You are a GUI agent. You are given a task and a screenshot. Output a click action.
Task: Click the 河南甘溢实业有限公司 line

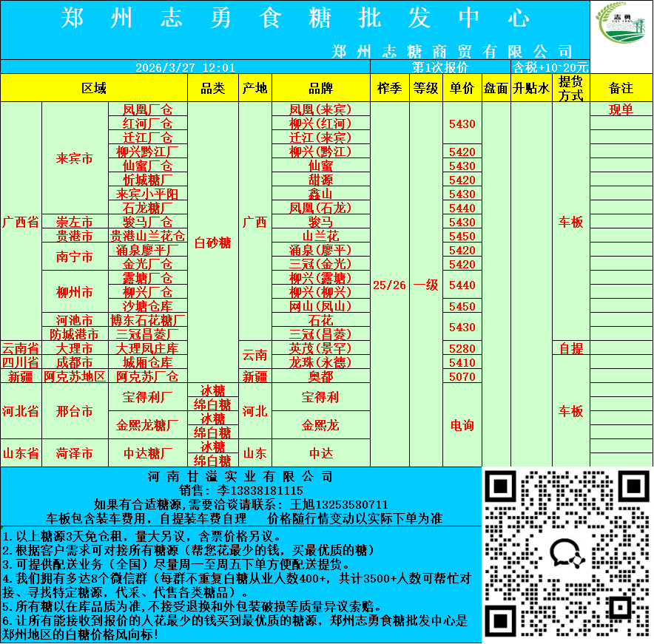point(240,476)
